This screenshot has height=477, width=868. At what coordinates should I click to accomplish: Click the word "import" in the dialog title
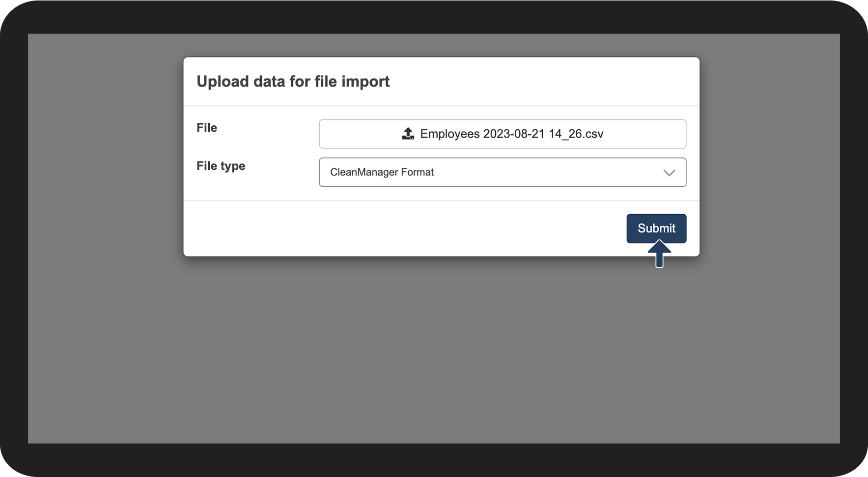365,82
